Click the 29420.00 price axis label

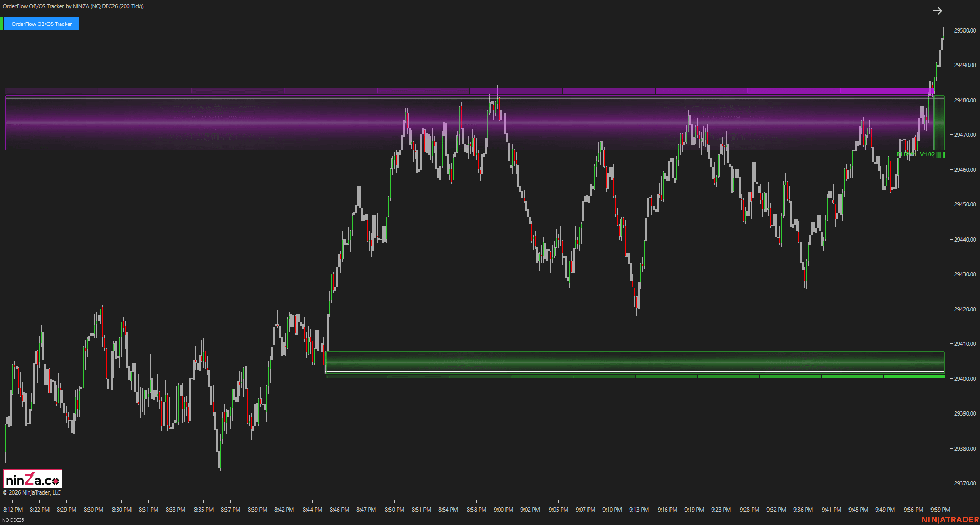(x=965, y=309)
